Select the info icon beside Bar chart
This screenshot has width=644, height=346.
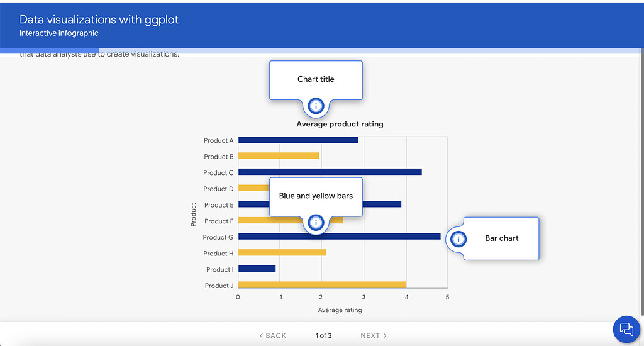pos(458,239)
